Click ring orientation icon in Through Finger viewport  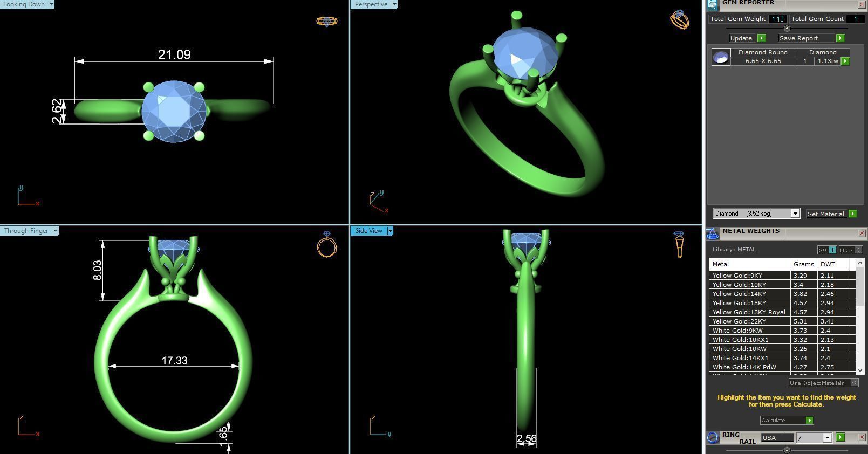click(x=327, y=245)
